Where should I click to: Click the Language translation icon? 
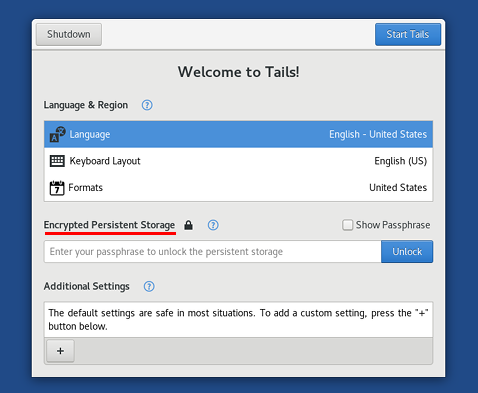point(57,134)
